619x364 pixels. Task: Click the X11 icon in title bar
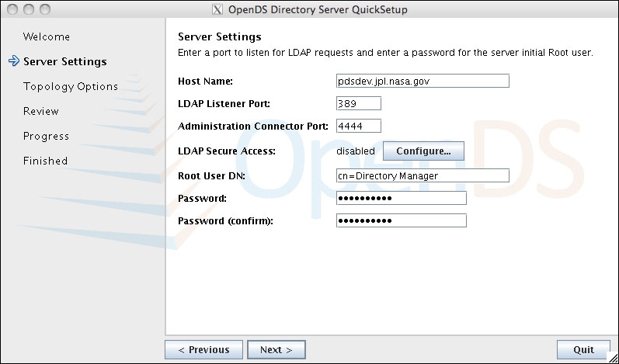[x=217, y=9]
